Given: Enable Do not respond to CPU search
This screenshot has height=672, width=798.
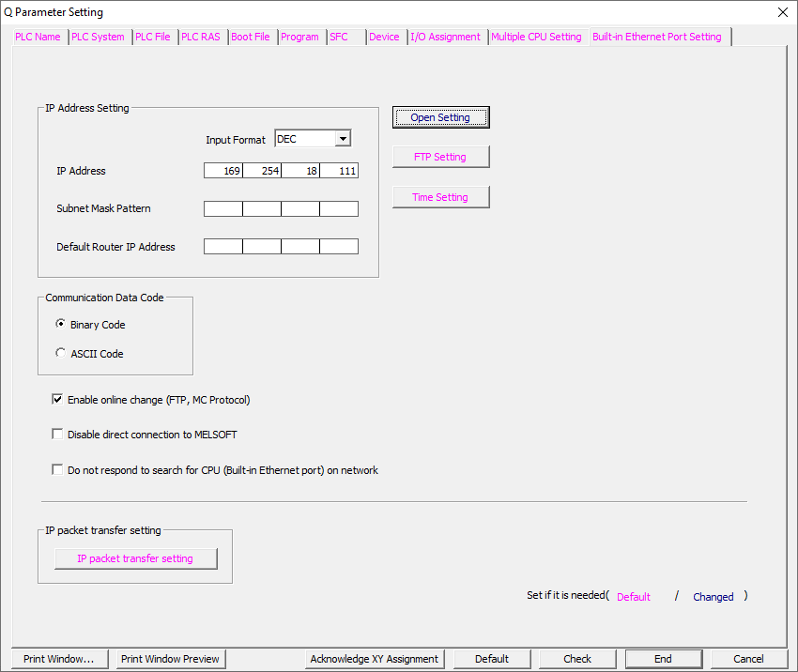Looking at the screenshot, I should [x=57, y=470].
